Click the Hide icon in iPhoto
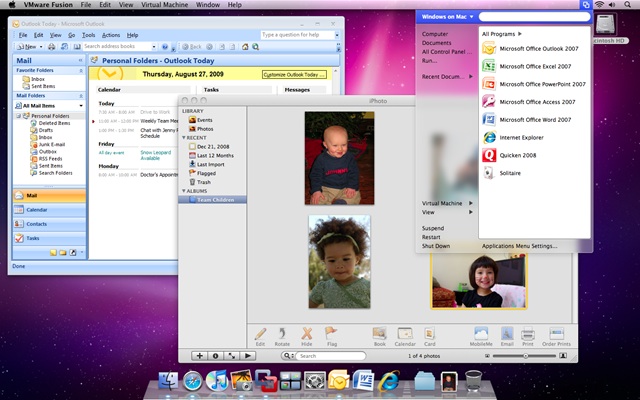 pos(307,334)
